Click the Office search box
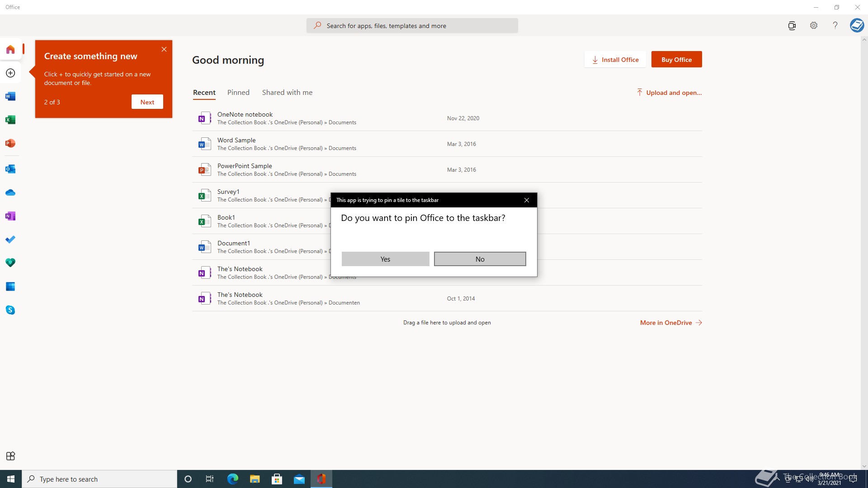The width and height of the screenshot is (868, 488). 412,26
